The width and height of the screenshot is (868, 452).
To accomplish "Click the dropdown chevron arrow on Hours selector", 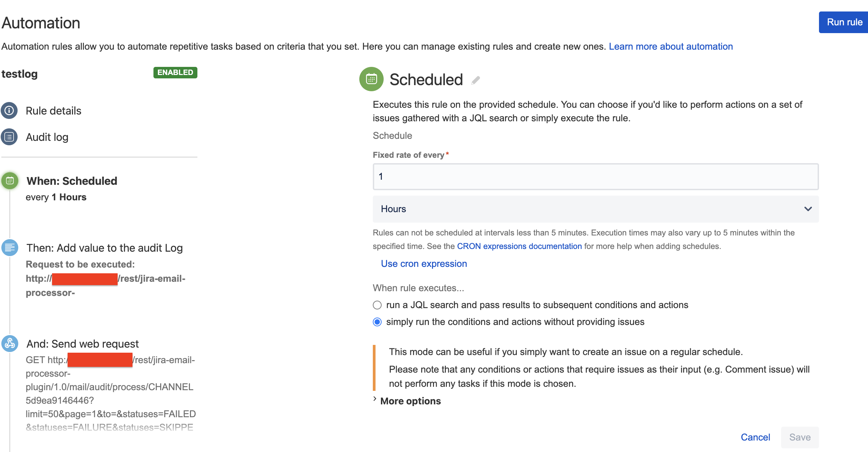I will tap(808, 209).
